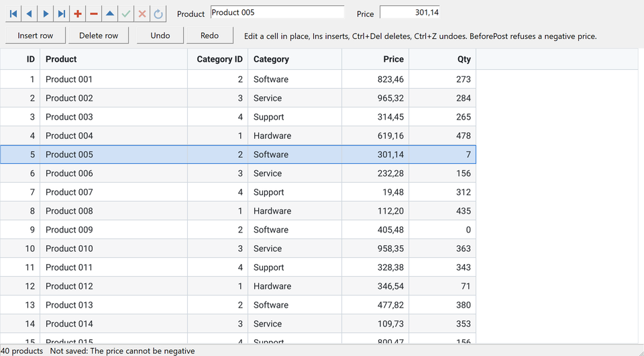
Task: Click the blue triangle edit record icon
Action: point(109,14)
